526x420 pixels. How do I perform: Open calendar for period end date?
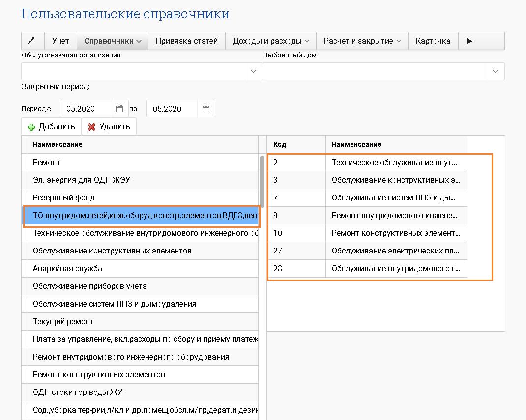206,109
